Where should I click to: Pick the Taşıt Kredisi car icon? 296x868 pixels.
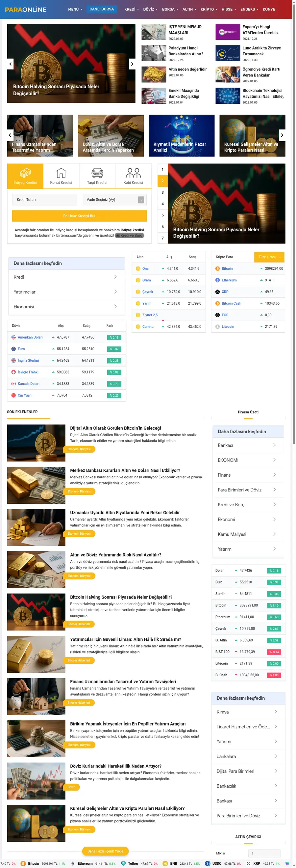click(x=97, y=173)
